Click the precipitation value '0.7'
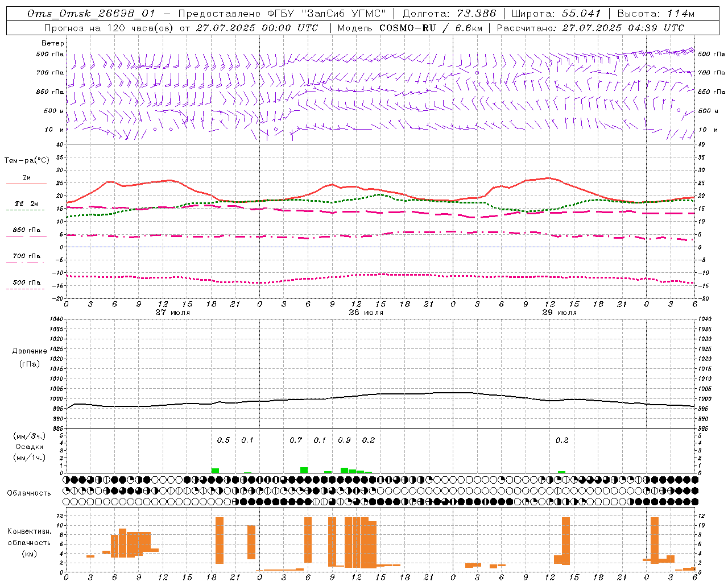728x582 pixels. point(296,440)
